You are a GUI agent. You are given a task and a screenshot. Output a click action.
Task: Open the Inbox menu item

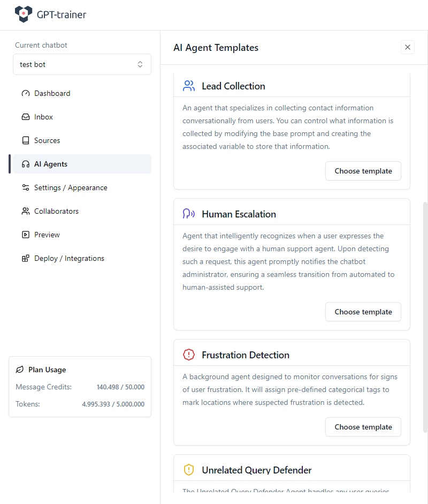[43, 117]
